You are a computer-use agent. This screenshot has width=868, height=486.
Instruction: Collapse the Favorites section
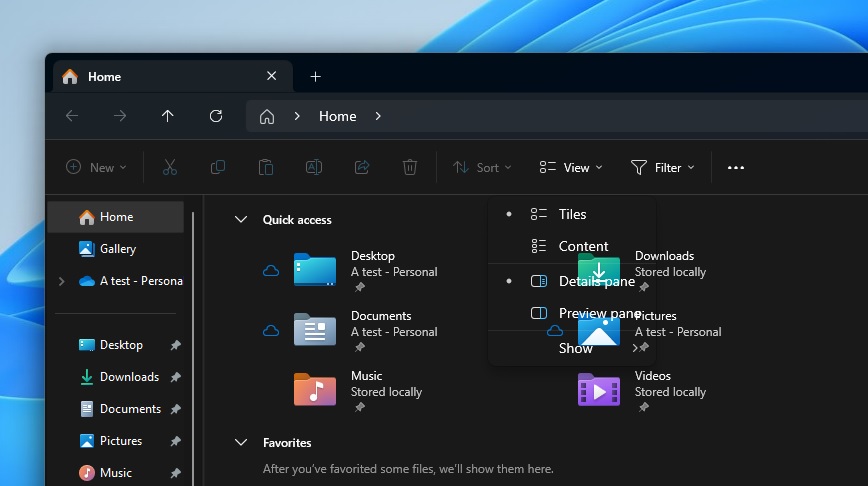tap(241, 442)
